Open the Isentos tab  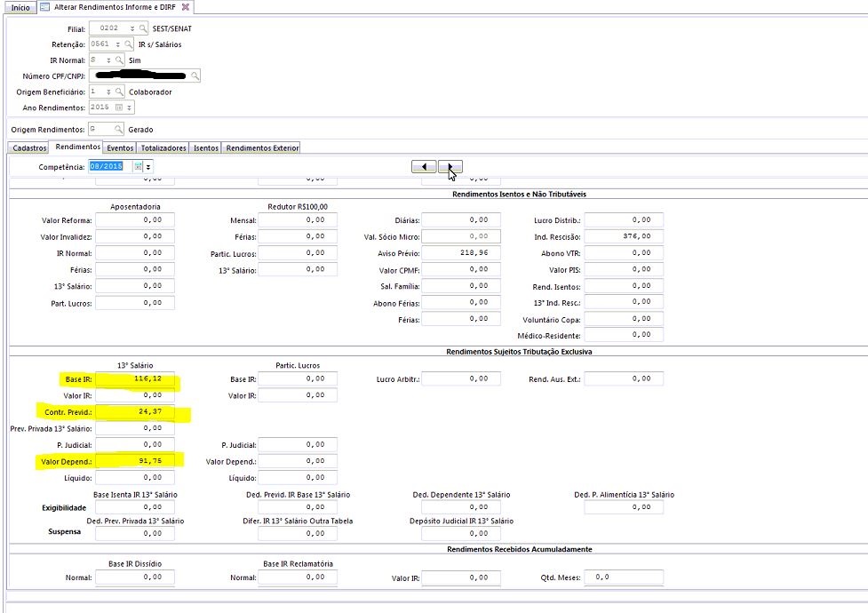(206, 147)
